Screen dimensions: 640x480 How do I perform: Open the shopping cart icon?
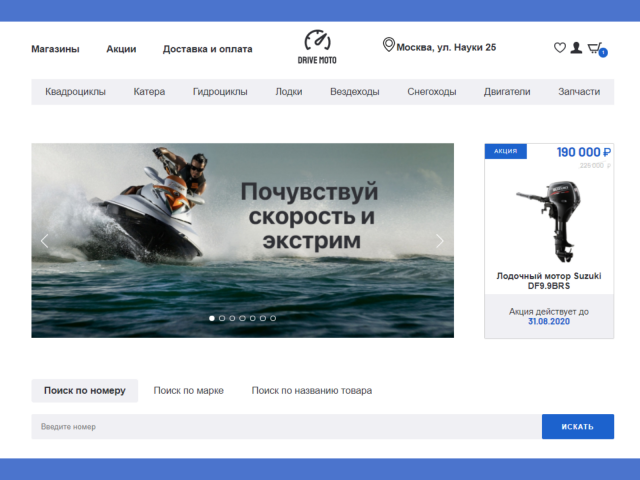595,48
